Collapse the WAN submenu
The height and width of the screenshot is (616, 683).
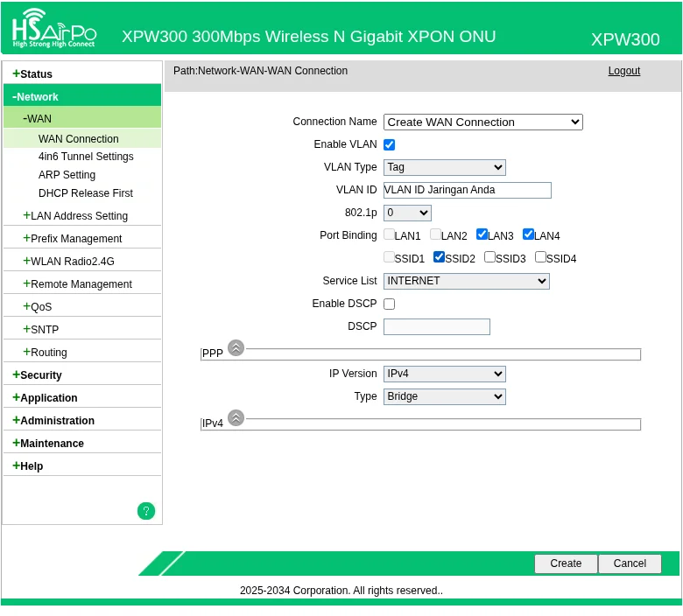pyautogui.click(x=82, y=118)
